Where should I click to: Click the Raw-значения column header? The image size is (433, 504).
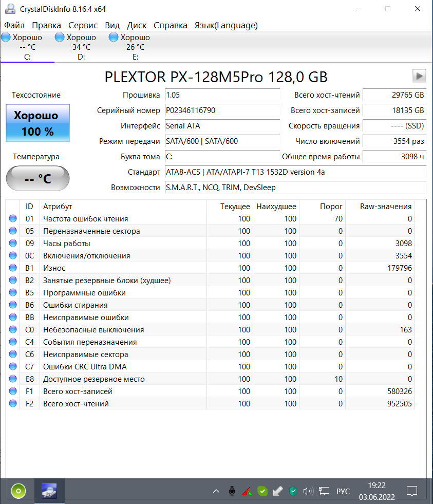(x=380, y=207)
